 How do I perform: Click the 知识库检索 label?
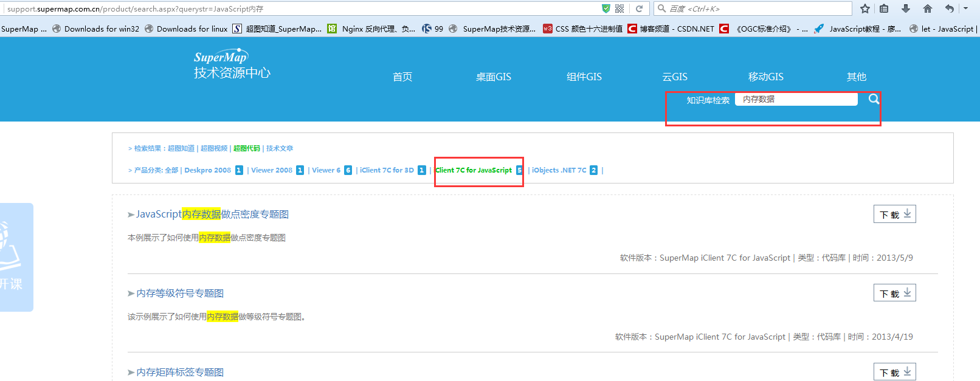[708, 100]
